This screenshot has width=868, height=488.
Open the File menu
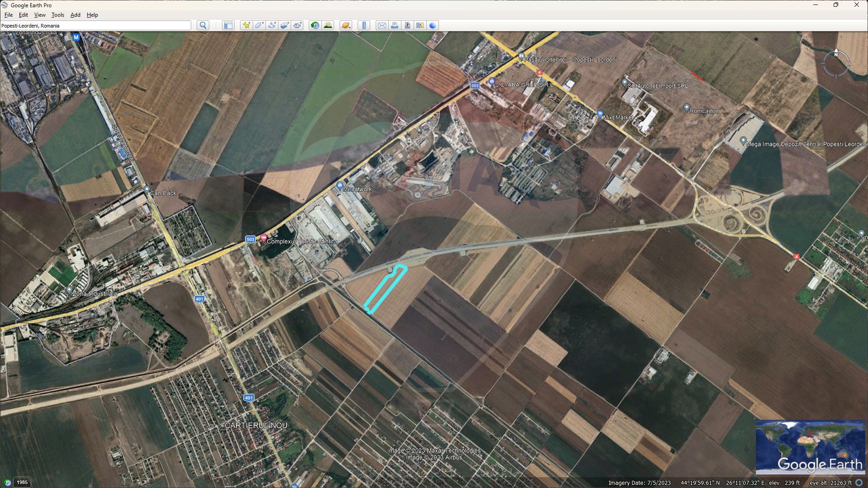tap(8, 15)
